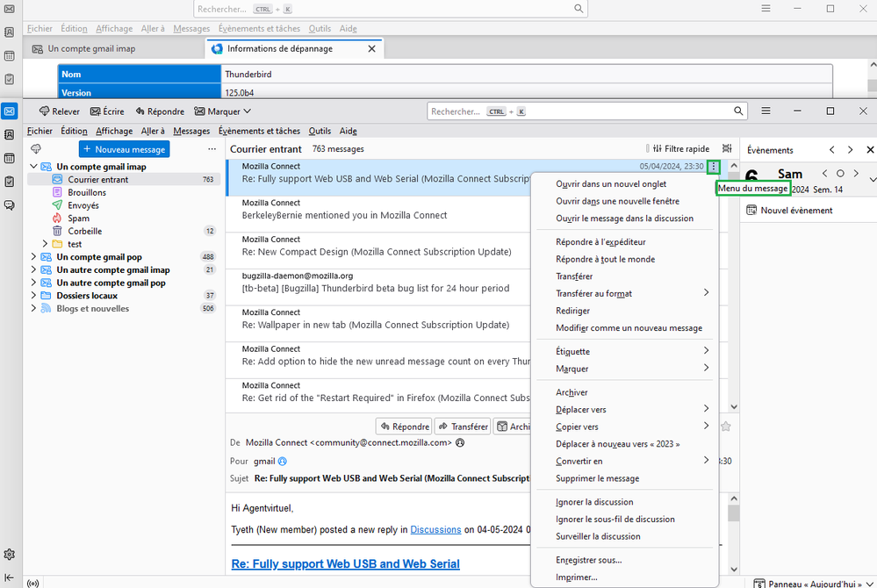
Task: Open the Chat space icon
Action: 10,205
